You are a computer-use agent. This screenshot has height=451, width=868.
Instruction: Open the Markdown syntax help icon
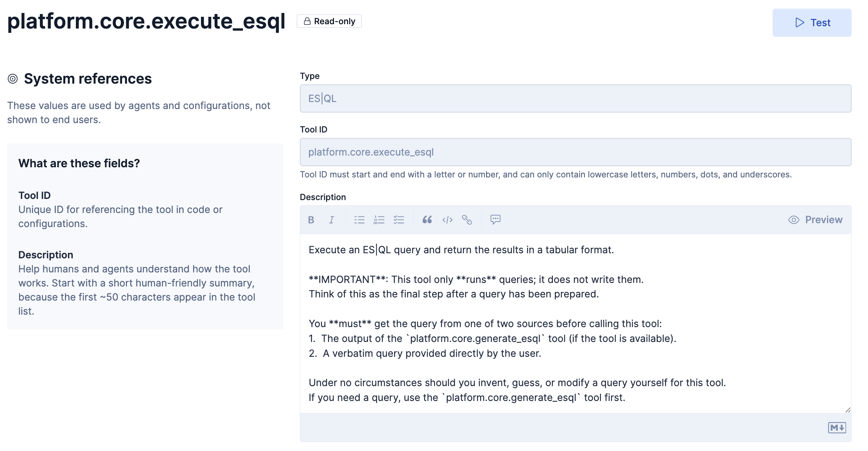(837, 428)
